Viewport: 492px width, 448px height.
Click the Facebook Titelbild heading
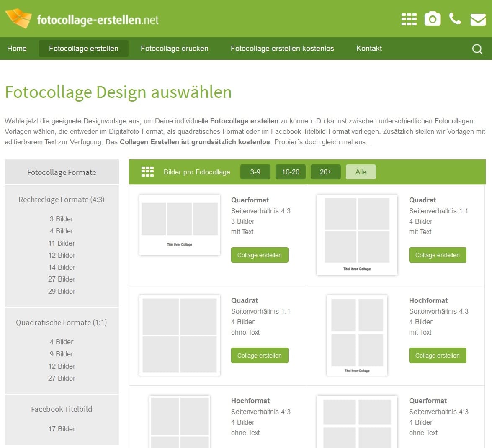[x=62, y=409]
